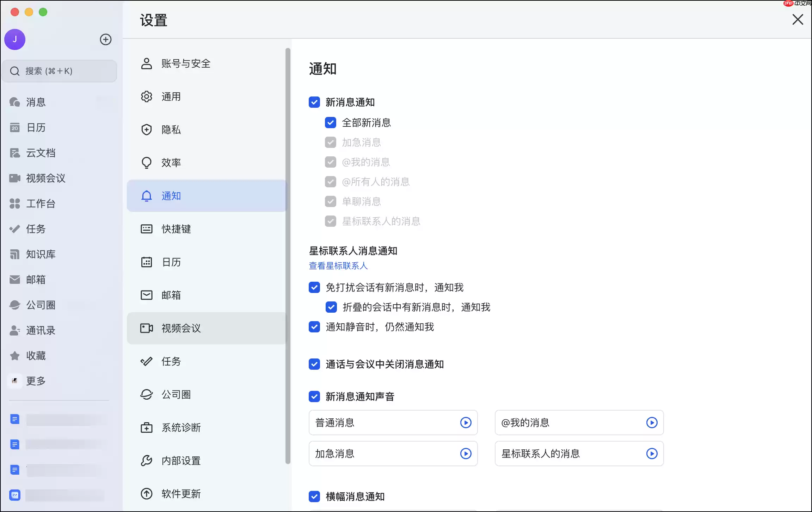812x512 pixels.
Task: Open the 加急消息 sound selector
Action: tap(393, 454)
